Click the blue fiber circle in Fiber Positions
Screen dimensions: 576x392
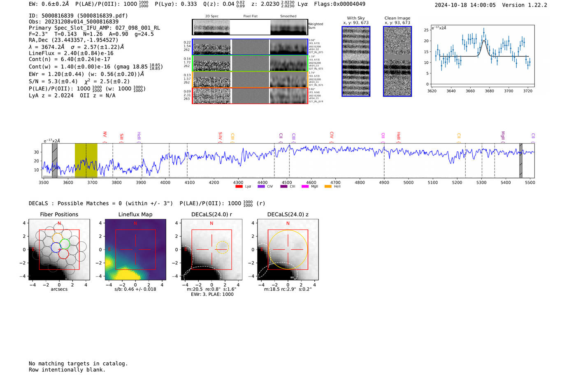pos(56,247)
